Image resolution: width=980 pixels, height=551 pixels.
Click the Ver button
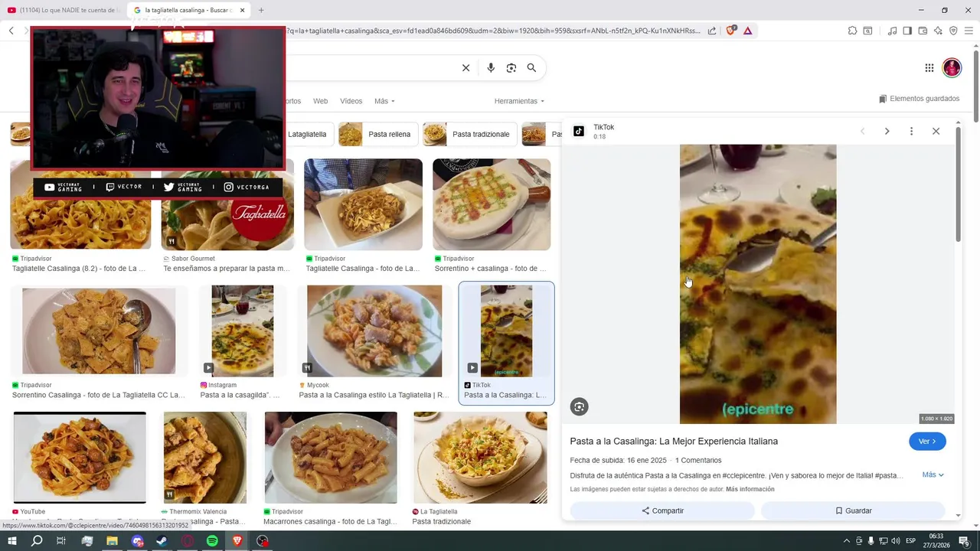927,442
